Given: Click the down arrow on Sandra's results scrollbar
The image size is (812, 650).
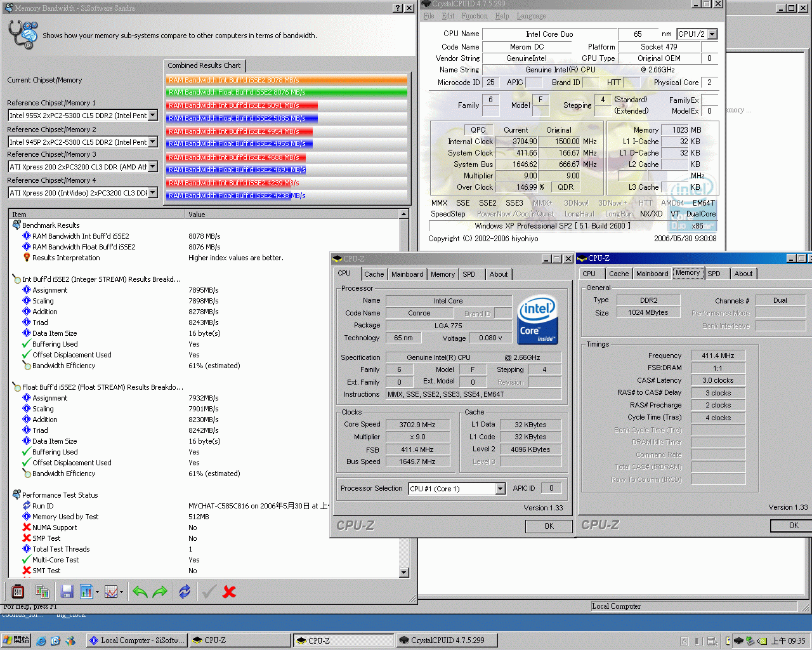Looking at the screenshot, I should 404,571.
